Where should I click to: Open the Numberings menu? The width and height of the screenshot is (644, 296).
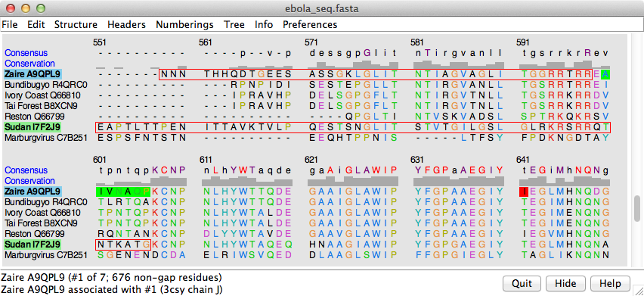coord(184,25)
